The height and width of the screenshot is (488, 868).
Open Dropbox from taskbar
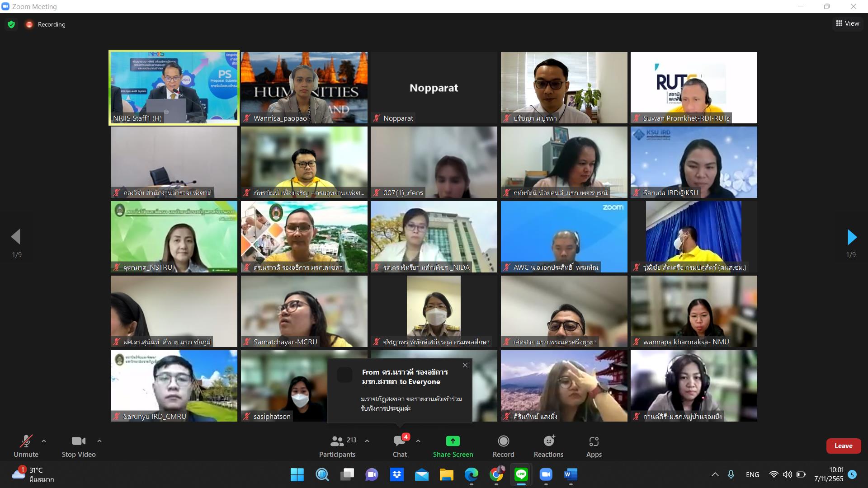tap(397, 474)
